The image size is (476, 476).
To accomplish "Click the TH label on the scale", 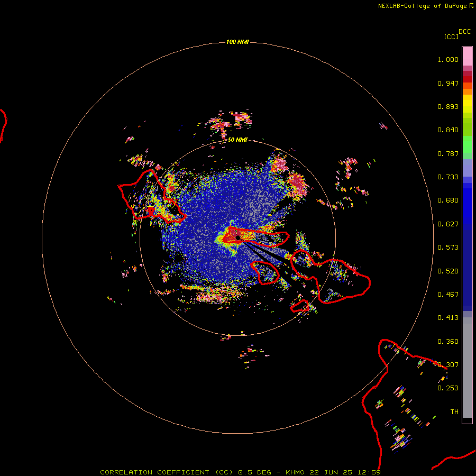I will tap(454, 411).
